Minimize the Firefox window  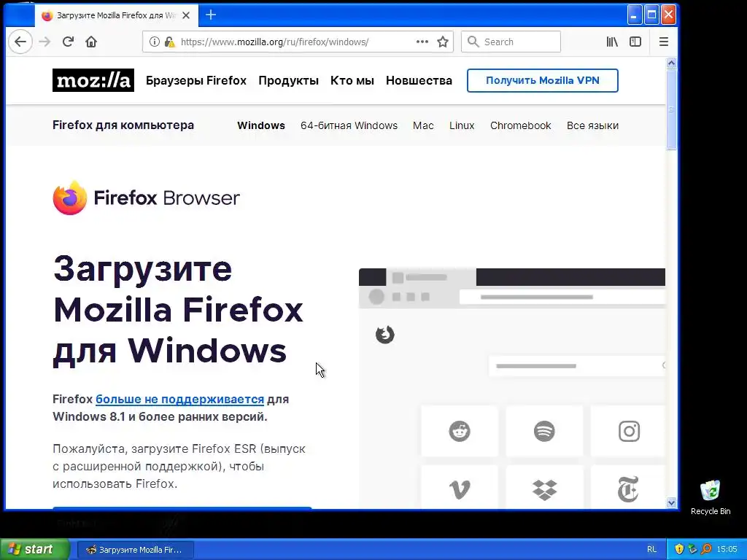pyautogui.click(x=634, y=15)
